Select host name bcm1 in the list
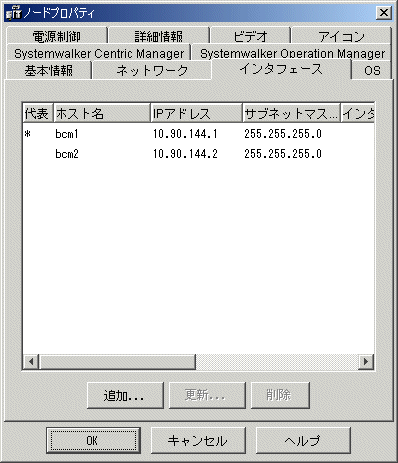This screenshot has height=463, width=398. tap(67, 134)
